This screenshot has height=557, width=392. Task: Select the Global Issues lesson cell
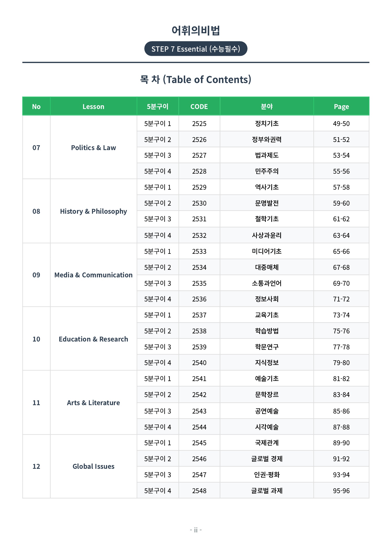pos(93,466)
